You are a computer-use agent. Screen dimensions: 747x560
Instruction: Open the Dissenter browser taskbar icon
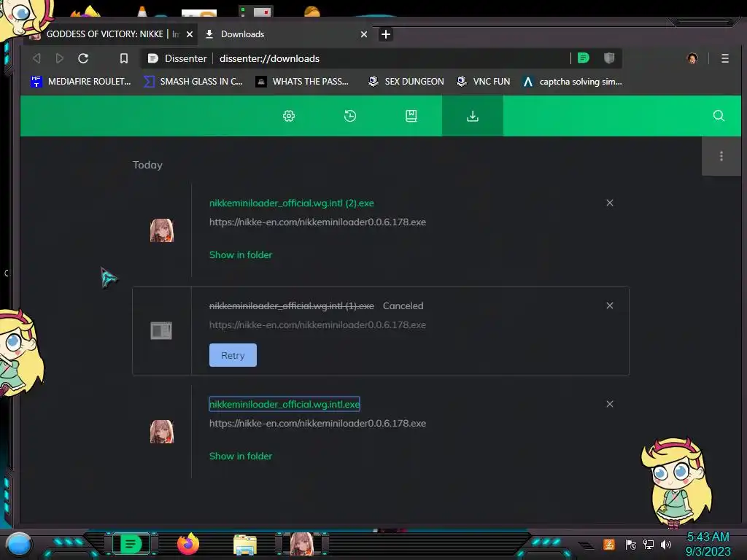(x=131, y=544)
